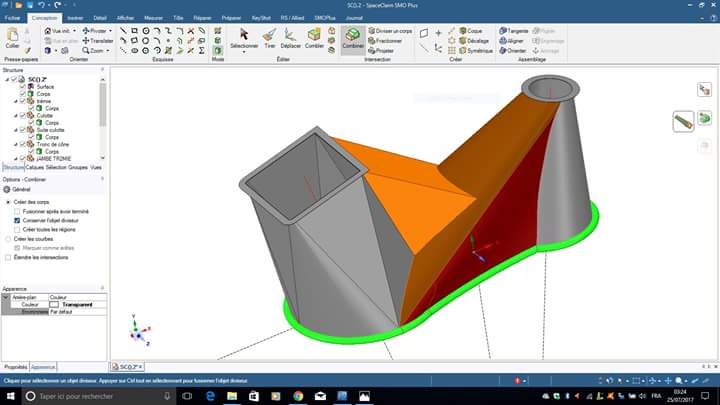
Task: Open Chrome from the Windows taskbar
Action: [298, 395]
